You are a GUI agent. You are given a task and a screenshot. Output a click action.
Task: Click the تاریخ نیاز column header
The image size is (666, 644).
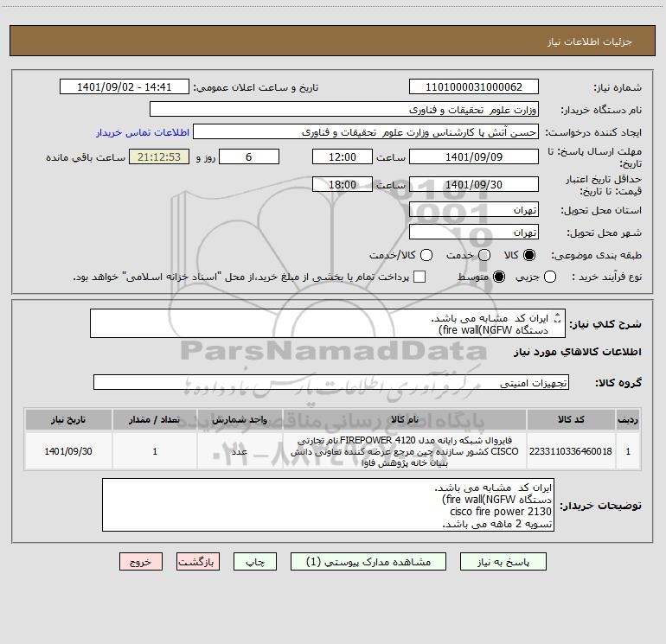click(68, 419)
